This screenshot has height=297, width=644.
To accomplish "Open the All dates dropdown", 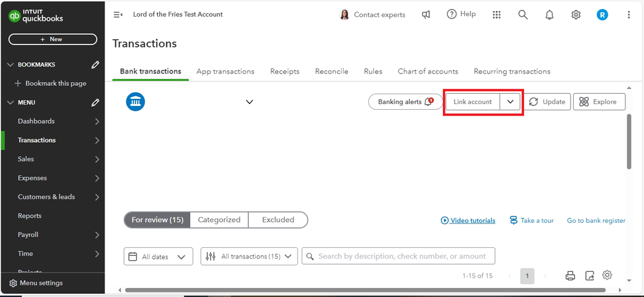I will pyautogui.click(x=158, y=256).
